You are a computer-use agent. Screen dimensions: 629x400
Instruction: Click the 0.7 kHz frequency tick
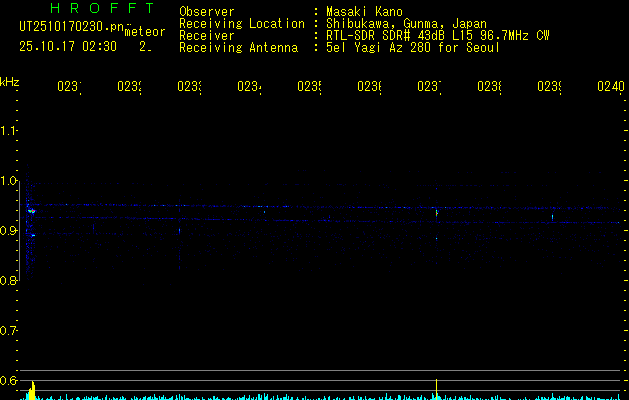pyautogui.click(x=10, y=331)
